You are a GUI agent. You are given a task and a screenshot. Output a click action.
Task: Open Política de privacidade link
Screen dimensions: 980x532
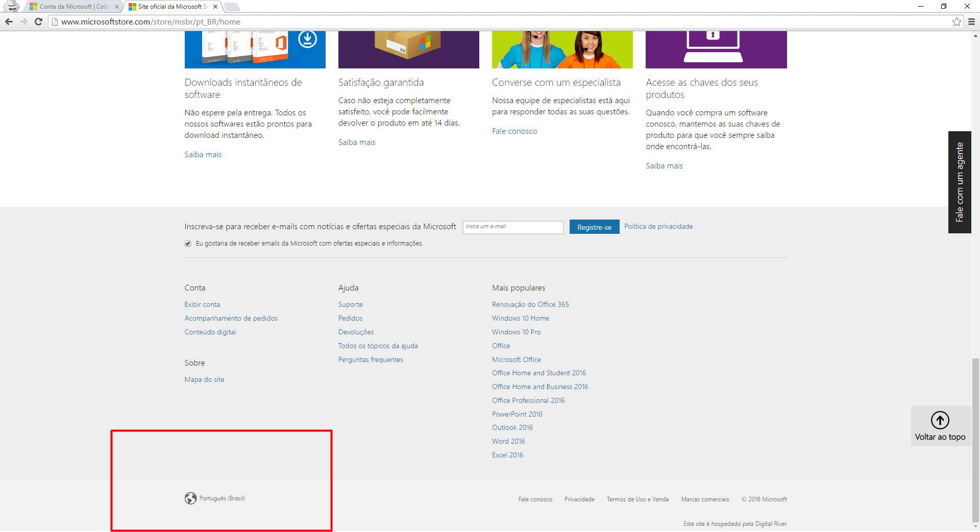coord(658,226)
